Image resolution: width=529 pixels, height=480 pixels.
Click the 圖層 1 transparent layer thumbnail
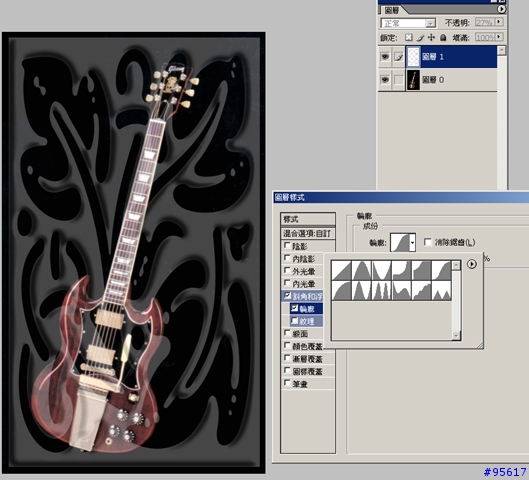coord(413,57)
